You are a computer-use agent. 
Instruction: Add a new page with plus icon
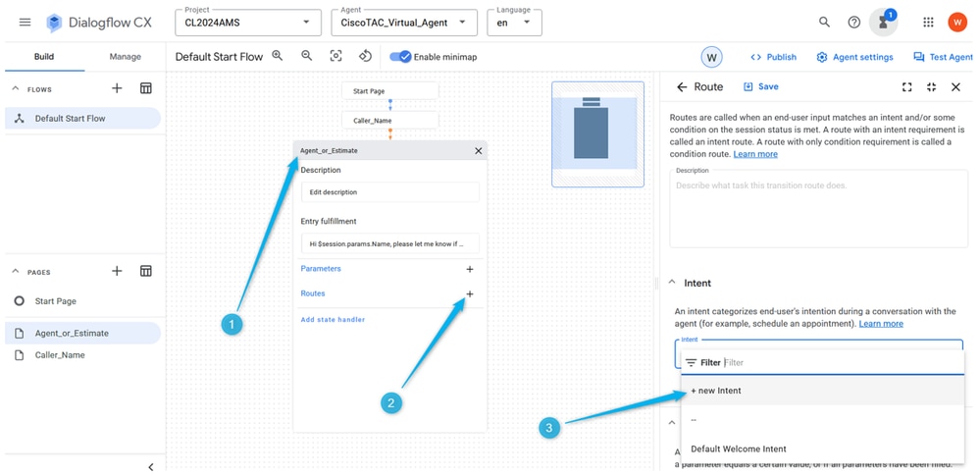tap(117, 271)
